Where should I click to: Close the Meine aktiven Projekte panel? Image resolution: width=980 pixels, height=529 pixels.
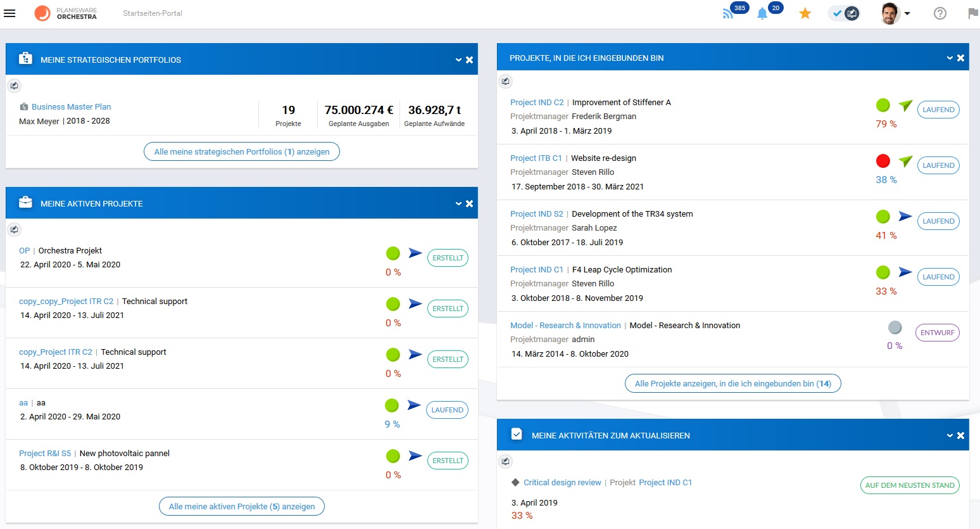(470, 204)
